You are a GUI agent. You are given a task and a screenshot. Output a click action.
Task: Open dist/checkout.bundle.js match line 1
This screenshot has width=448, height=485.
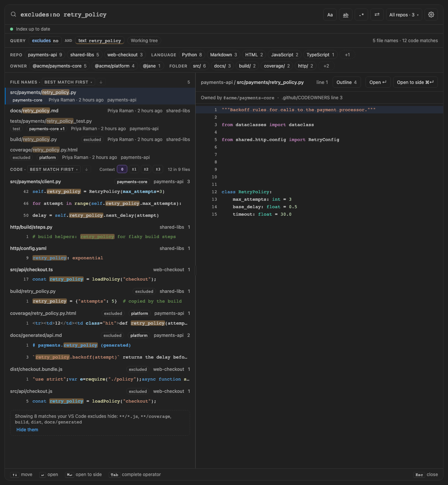pos(100,379)
